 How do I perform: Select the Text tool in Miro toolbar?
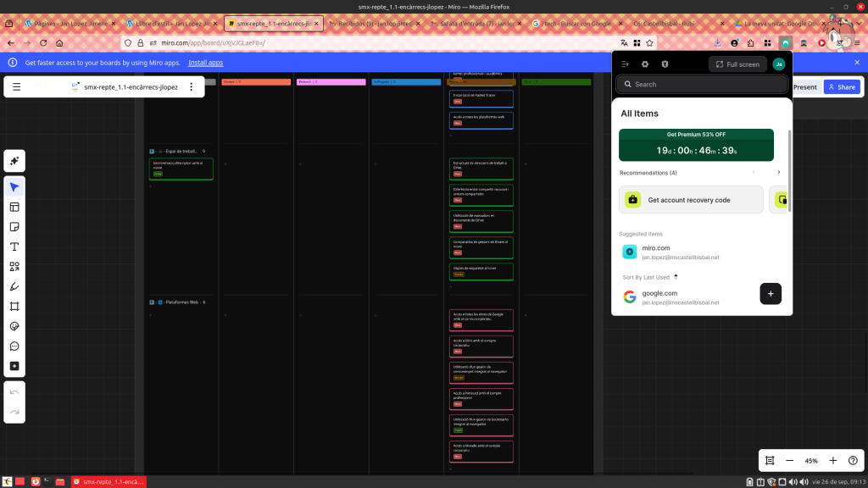14,247
